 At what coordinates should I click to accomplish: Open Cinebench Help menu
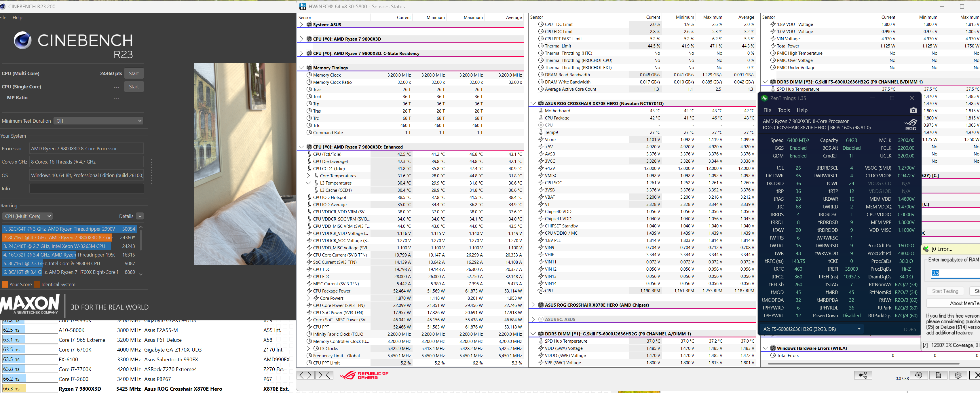tap(17, 18)
